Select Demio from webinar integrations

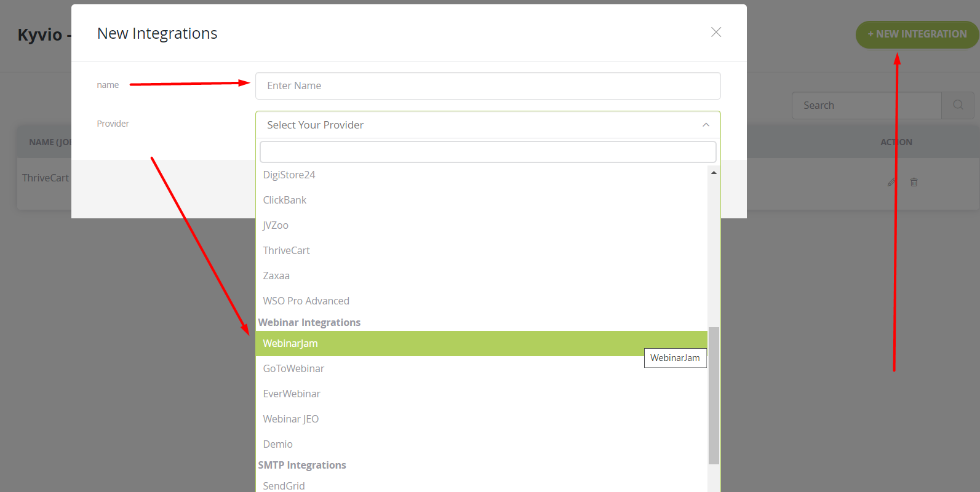(x=482, y=444)
